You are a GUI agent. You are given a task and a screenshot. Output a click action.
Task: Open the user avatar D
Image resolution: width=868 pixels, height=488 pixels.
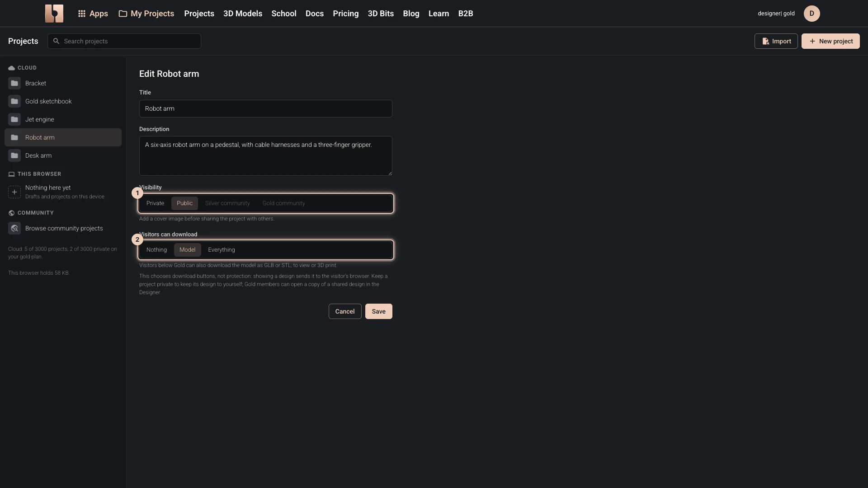click(x=811, y=14)
